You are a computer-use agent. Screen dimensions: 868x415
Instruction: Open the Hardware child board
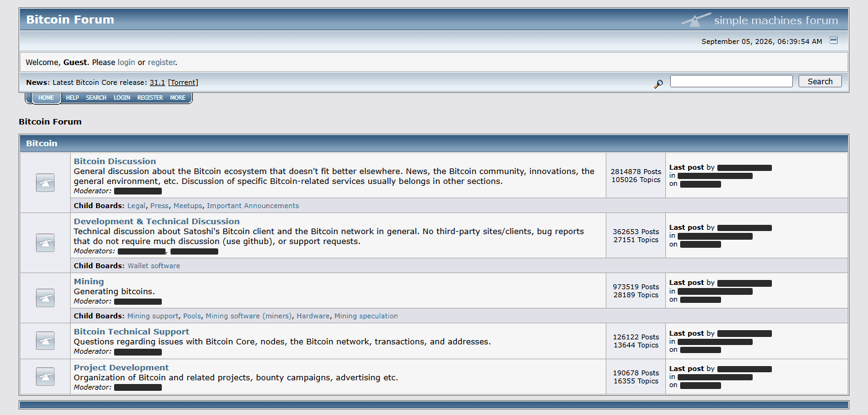point(313,316)
